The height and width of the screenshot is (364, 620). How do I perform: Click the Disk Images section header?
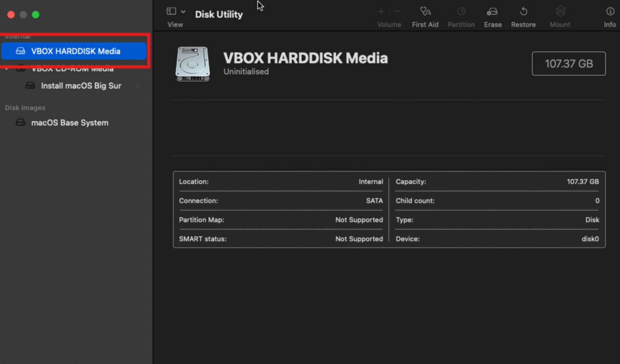pyautogui.click(x=25, y=108)
